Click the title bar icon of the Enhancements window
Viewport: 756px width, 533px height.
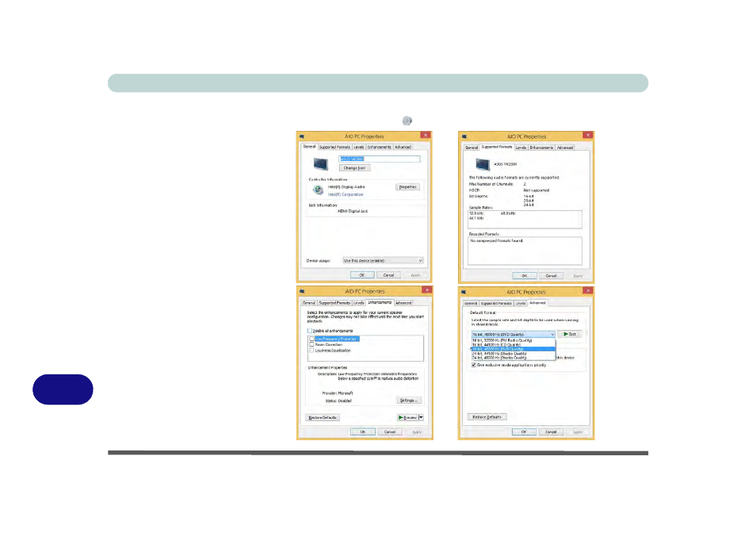(x=302, y=291)
